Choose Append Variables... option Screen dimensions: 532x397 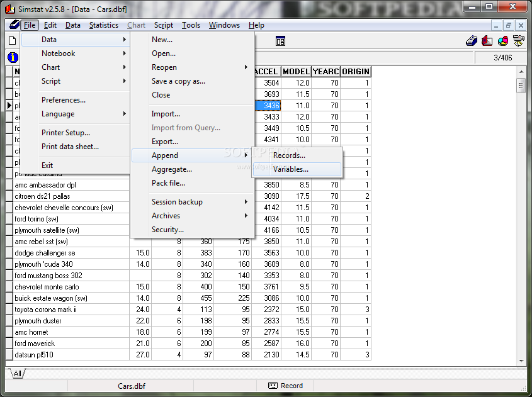(x=297, y=169)
